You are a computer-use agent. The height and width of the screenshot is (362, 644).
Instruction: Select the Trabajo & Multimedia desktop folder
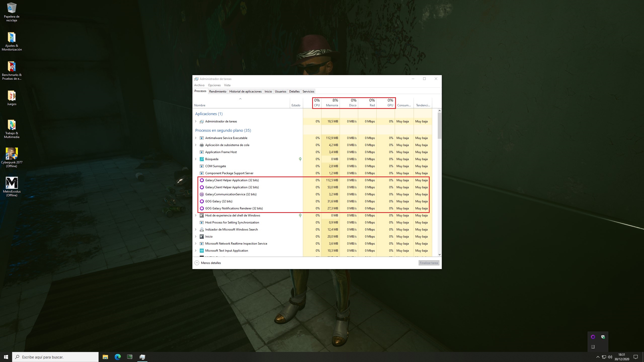point(12,129)
